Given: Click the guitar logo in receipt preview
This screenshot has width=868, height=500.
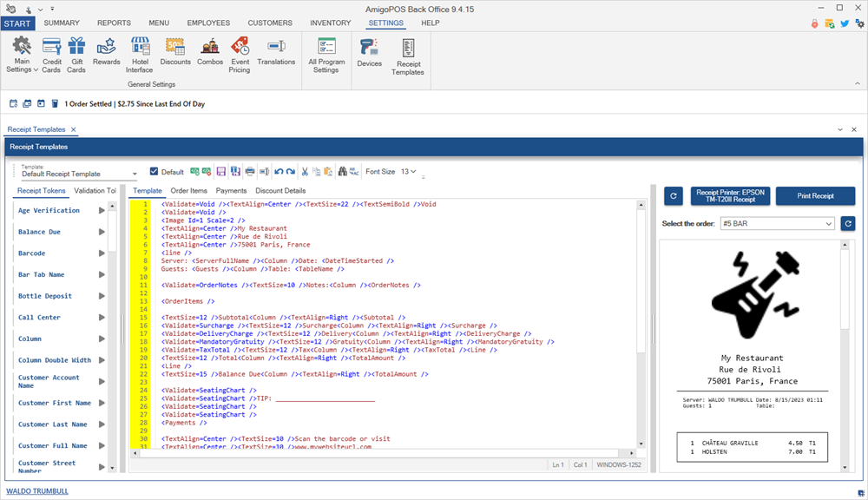Looking at the screenshot, I should click(756, 294).
